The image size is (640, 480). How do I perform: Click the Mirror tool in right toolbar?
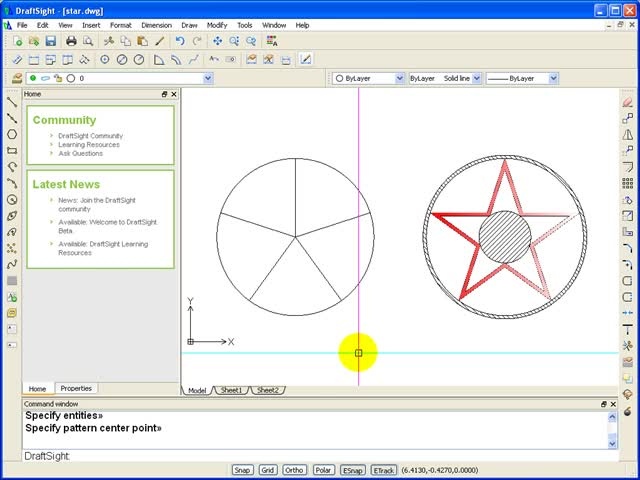tap(628, 134)
